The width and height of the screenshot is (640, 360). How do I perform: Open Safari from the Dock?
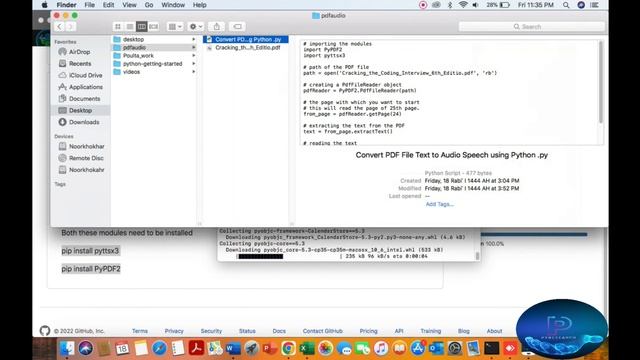(x=159, y=348)
